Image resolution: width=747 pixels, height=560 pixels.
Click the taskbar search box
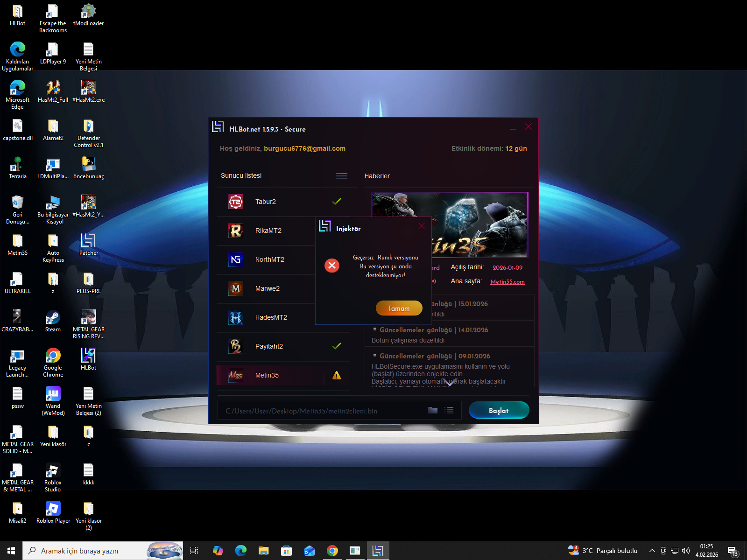coord(103,551)
